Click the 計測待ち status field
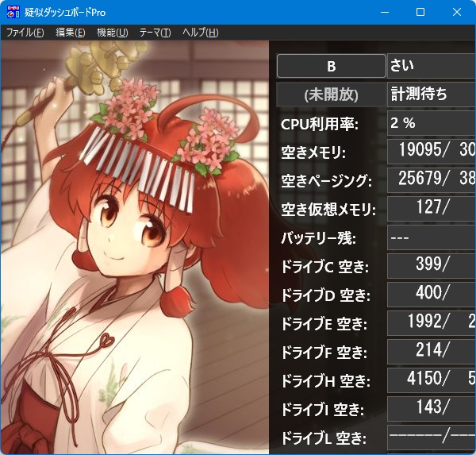 click(x=431, y=94)
